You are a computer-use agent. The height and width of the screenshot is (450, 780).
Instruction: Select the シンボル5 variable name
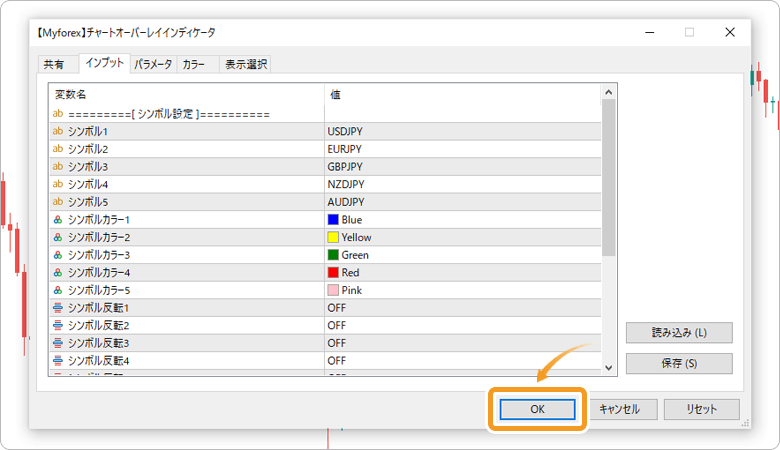tap(88, 202)
